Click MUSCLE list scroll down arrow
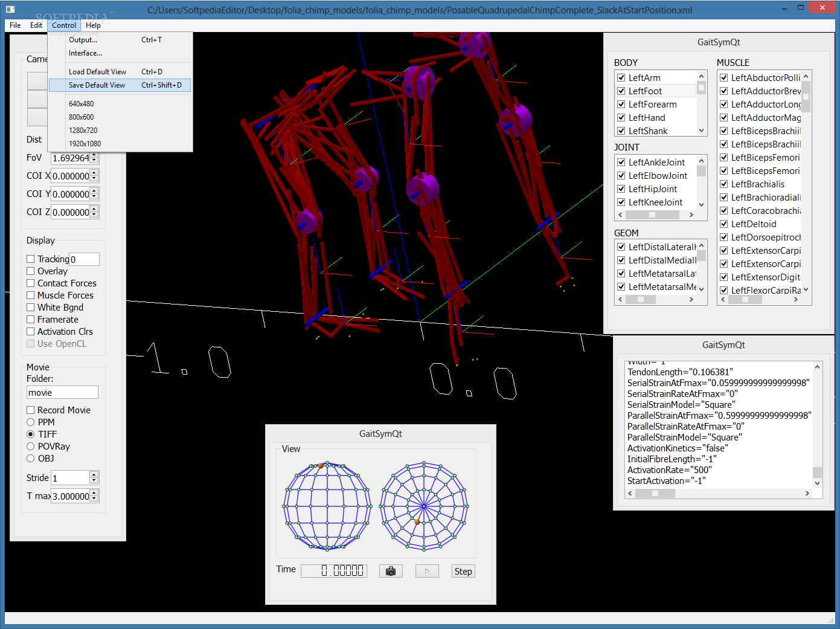 coord(806,289)
